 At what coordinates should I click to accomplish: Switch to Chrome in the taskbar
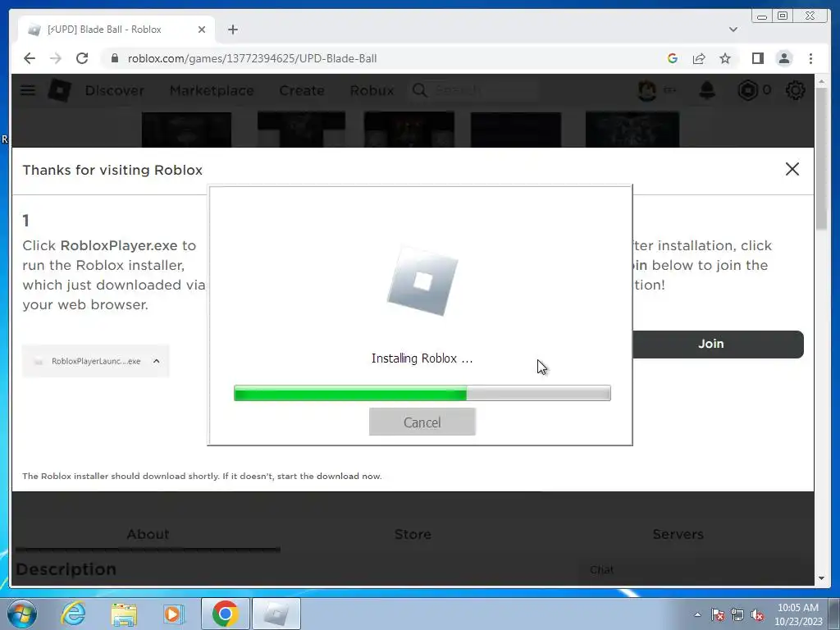(225, 614)
